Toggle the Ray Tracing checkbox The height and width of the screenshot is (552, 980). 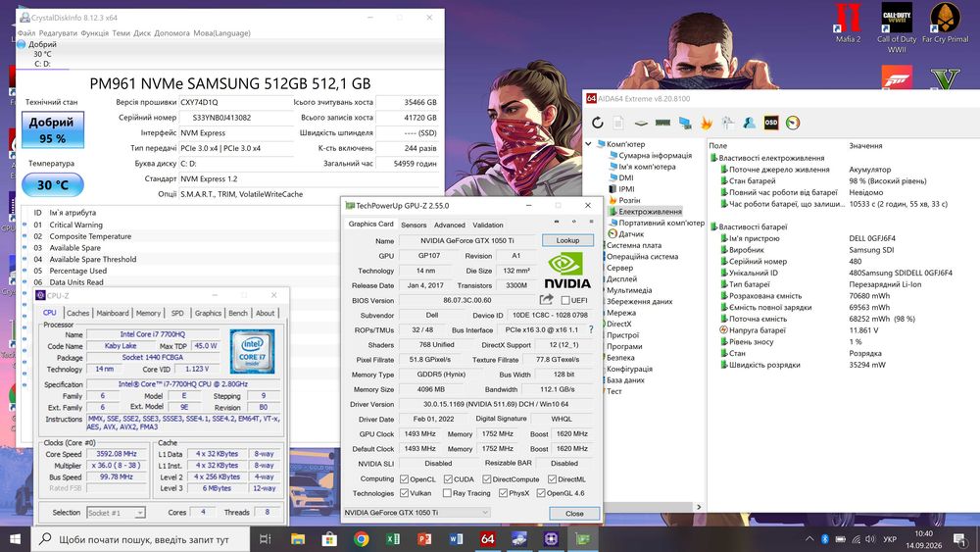pyautogui.click(x=447, y=492)
